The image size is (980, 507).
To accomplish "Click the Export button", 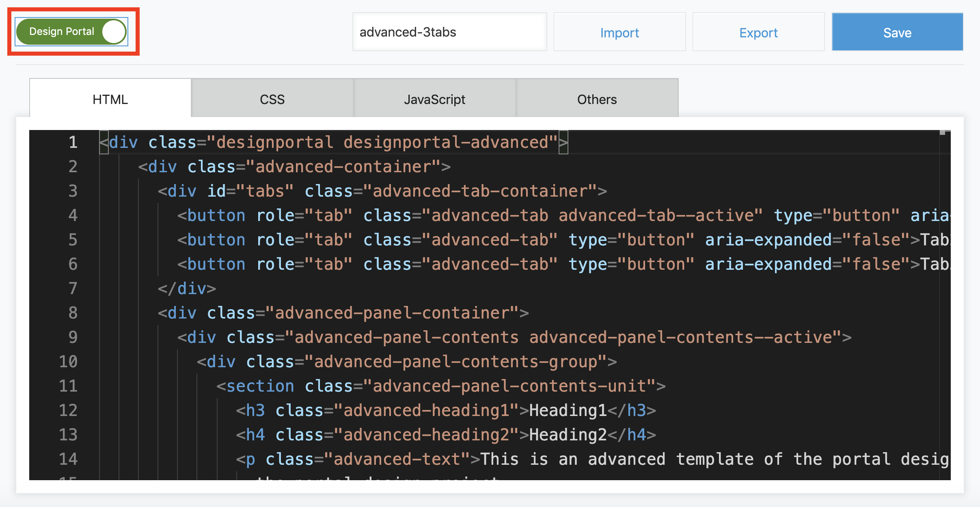I will (758, 32).
